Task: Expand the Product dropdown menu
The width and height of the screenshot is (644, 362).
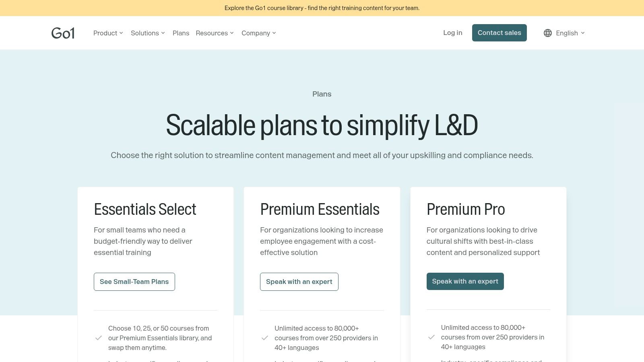Action: pos(108,33)
